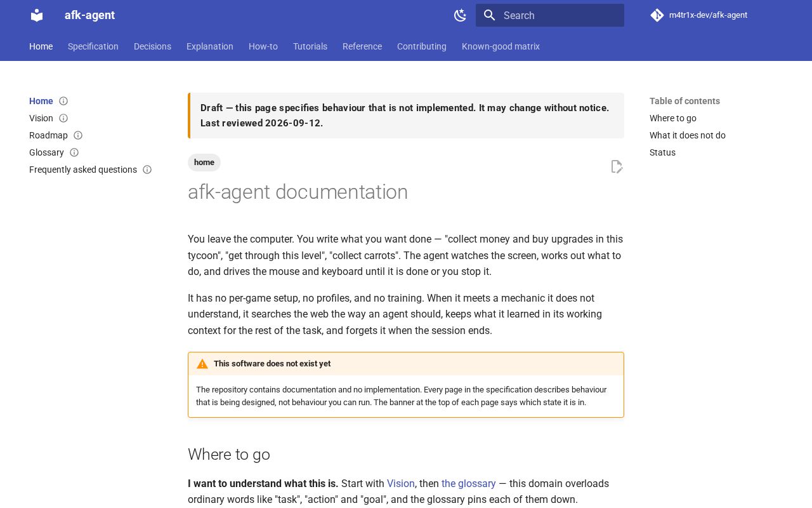The image size is (812, 508).
Task: Click the home tag chip
Action: coord(204,163)
